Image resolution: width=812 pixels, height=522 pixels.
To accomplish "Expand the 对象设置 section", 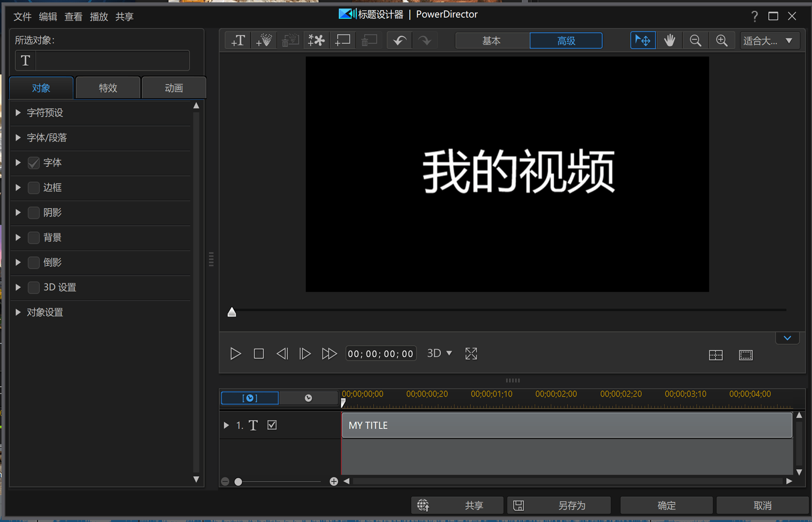I will point(18,313).
